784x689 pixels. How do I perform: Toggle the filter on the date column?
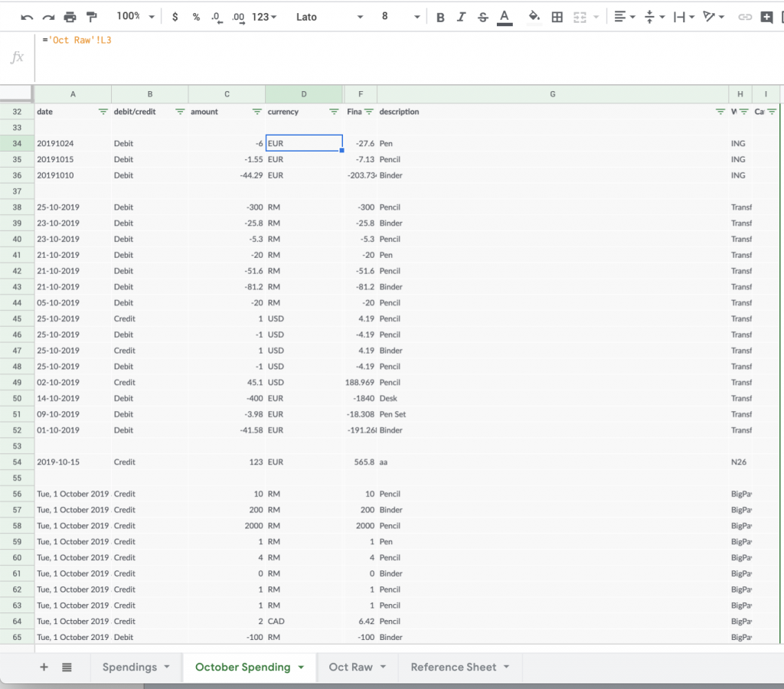(103, 112)
